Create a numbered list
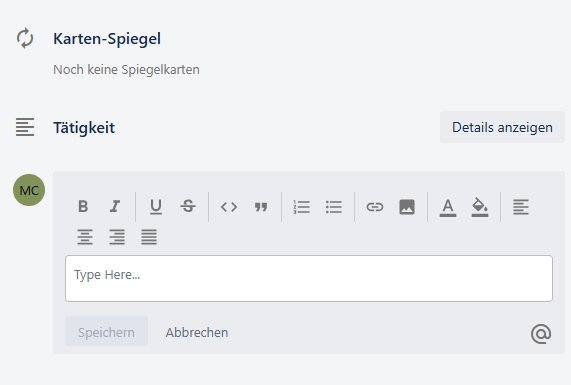 pyautogui.click(x=302, y=207)
